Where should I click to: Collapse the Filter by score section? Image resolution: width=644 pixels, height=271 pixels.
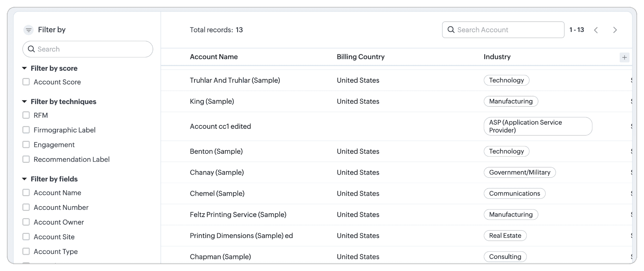[24, 68]
